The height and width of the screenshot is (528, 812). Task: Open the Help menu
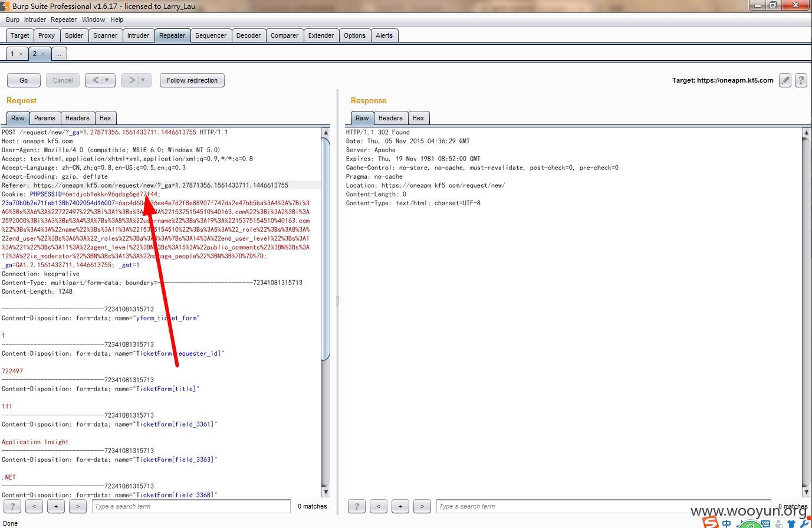pyautogui.click(x=117, y=19)
